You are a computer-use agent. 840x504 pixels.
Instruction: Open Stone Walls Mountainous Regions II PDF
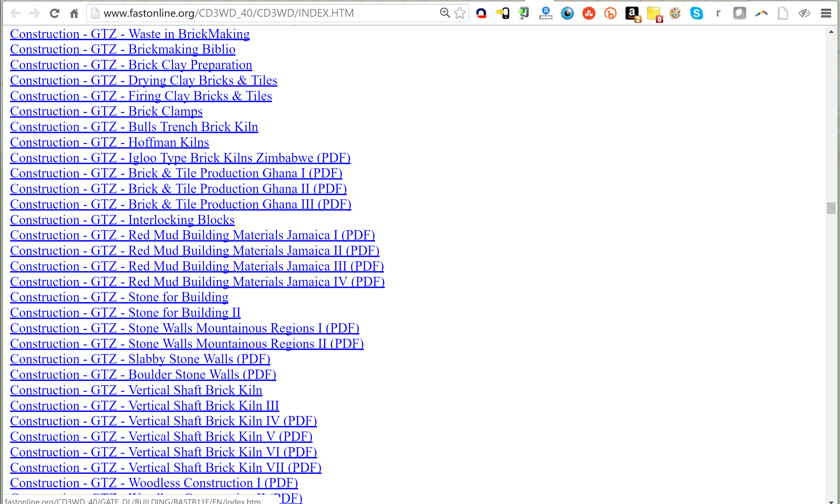point(187,344)
